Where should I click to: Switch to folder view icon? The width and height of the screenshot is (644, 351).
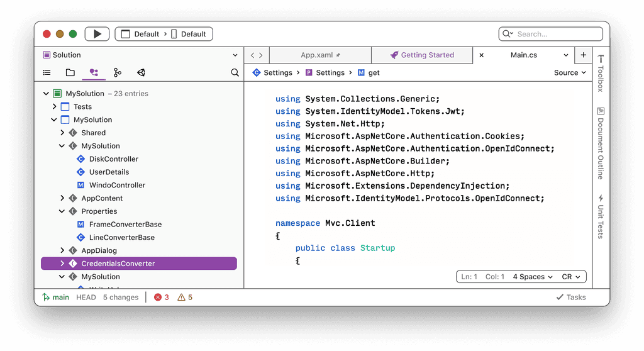70,73
